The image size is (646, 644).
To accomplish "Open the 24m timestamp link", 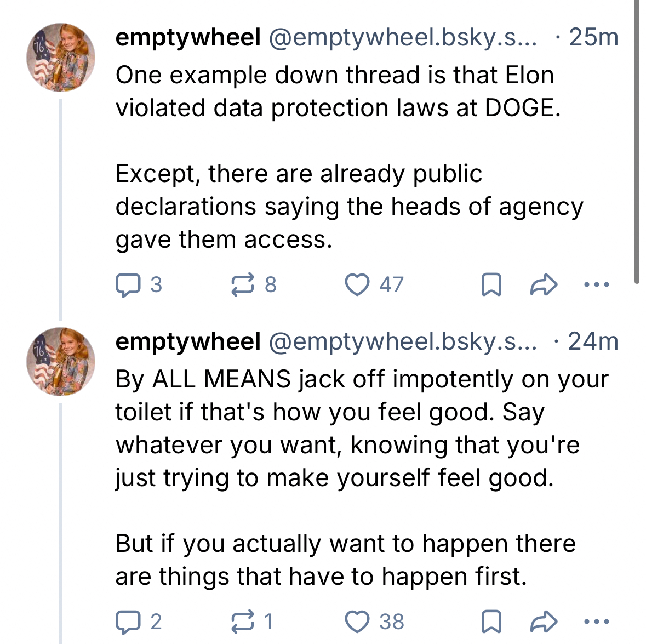I will point(593,341).
